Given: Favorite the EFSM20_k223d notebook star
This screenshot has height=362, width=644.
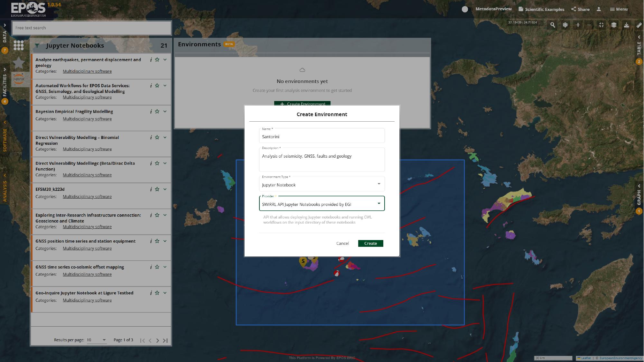Looking at the screenshot, I should 157,189.
